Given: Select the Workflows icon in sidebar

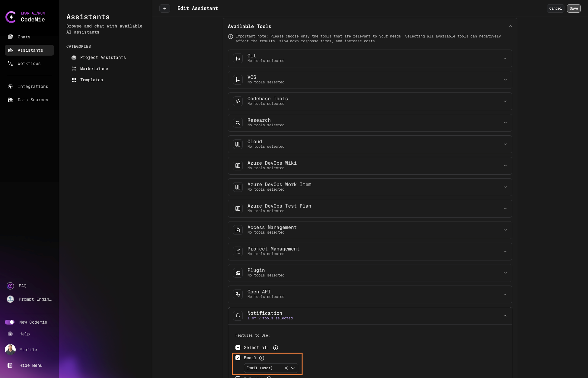Looking at the screenshot, I should (10, 63).
